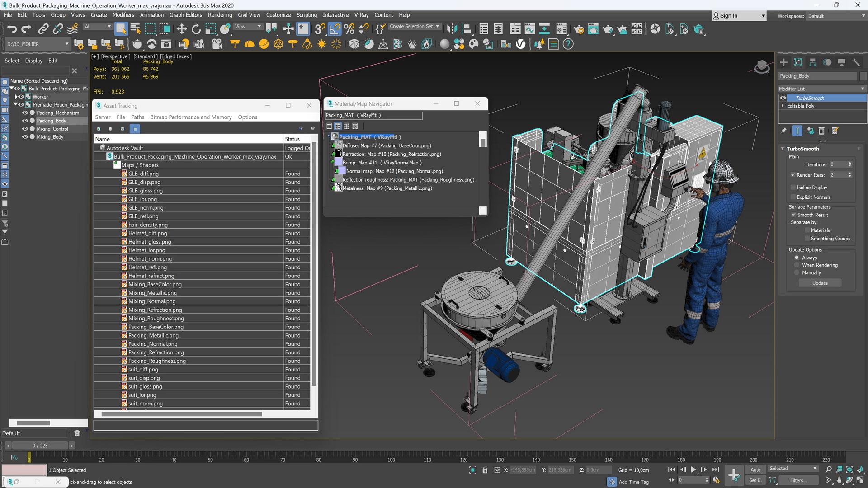Toggle visibility eye of Packing_Mechanism
The image size is (868, 488).
pos(25,113)
